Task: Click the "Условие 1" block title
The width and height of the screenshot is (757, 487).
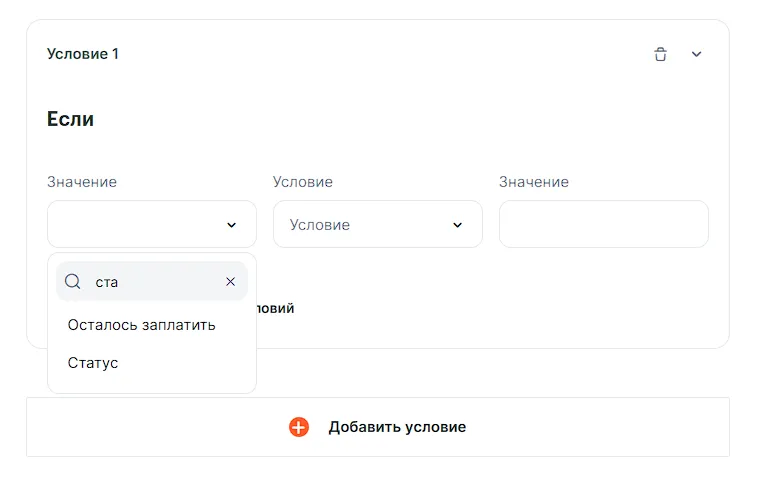Action: 83,54
